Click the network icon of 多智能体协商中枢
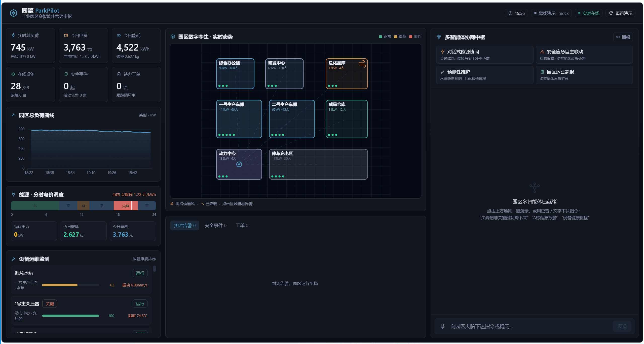Viewport: 644px width, 344px height. pyautogui.click(x=439, y=37)
